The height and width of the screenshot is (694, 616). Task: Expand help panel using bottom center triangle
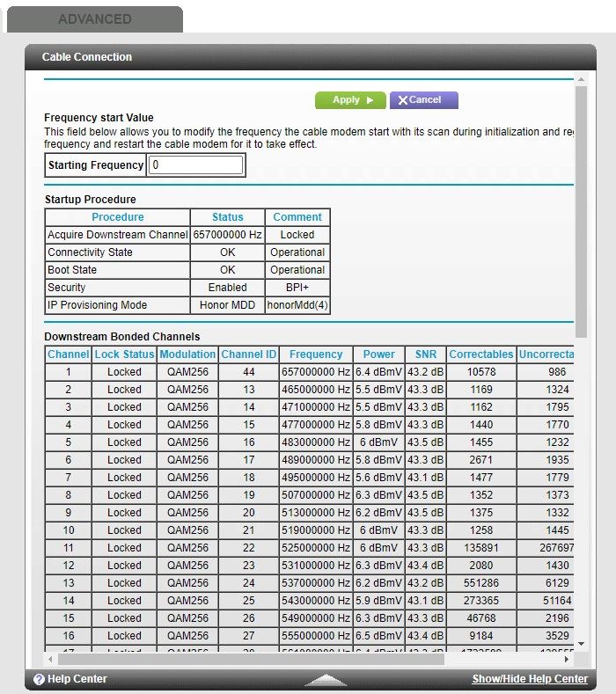pos(326,679)
